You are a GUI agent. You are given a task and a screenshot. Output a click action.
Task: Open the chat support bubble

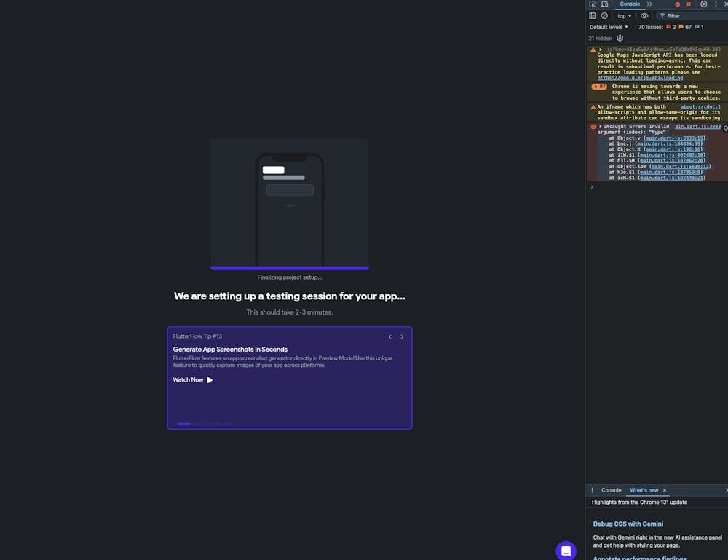point(566,551)
